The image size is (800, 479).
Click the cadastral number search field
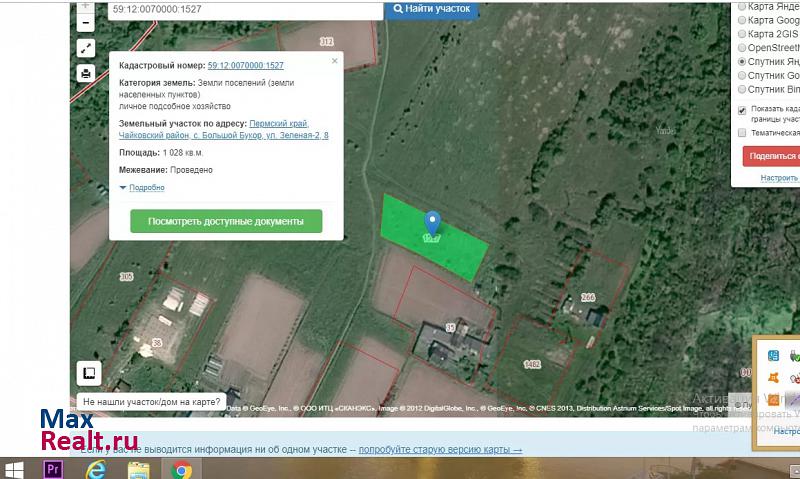coord(245,9)
